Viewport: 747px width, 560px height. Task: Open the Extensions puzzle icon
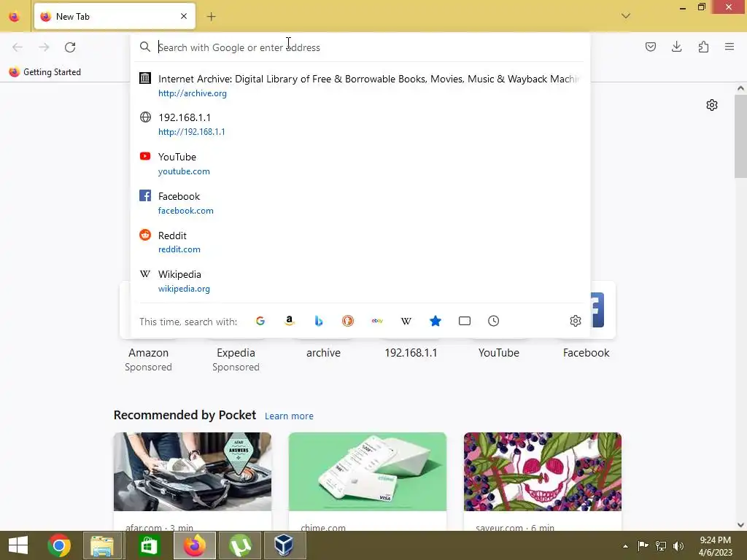click(703, 47)
